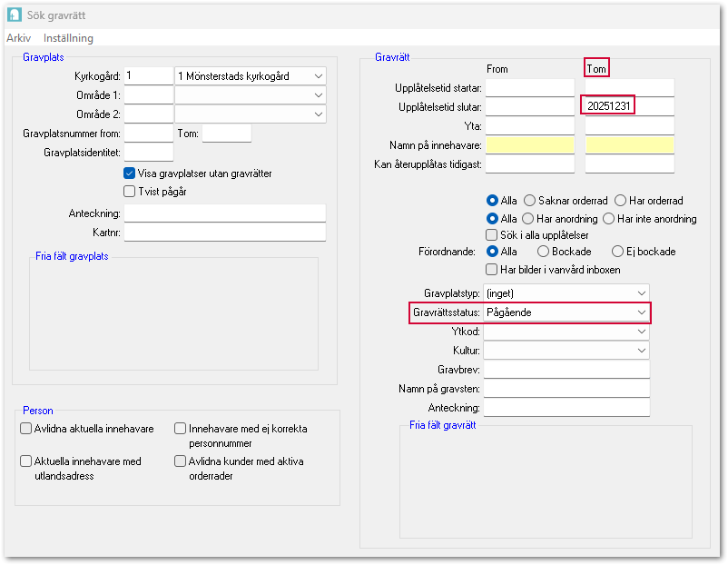Click the Upplåtelsetid slutar Tom date field
The height and width of the screenshot is (565, 728).
628,106
